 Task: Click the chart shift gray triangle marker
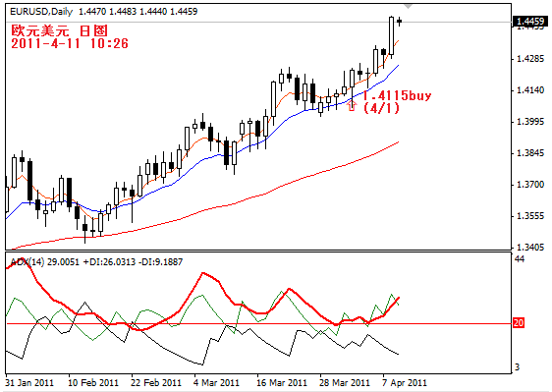pyautogui.click(x=408, y=6)
